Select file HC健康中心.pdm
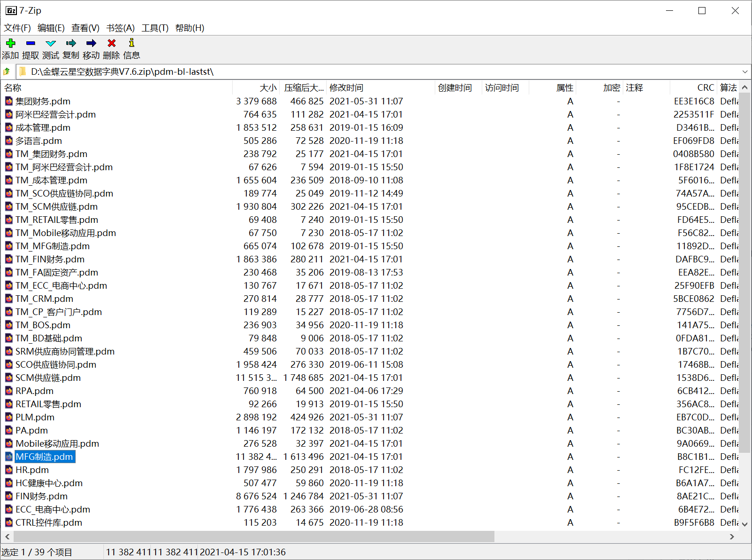The height and width of the screenshot is (560, 752). coord(49,483)
